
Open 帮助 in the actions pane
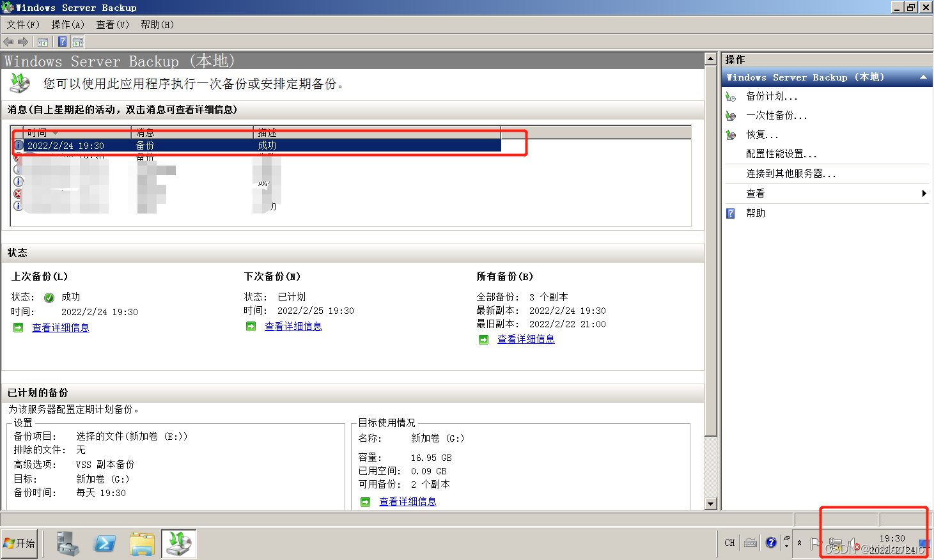pyautogui.click(x=756, y=214)
